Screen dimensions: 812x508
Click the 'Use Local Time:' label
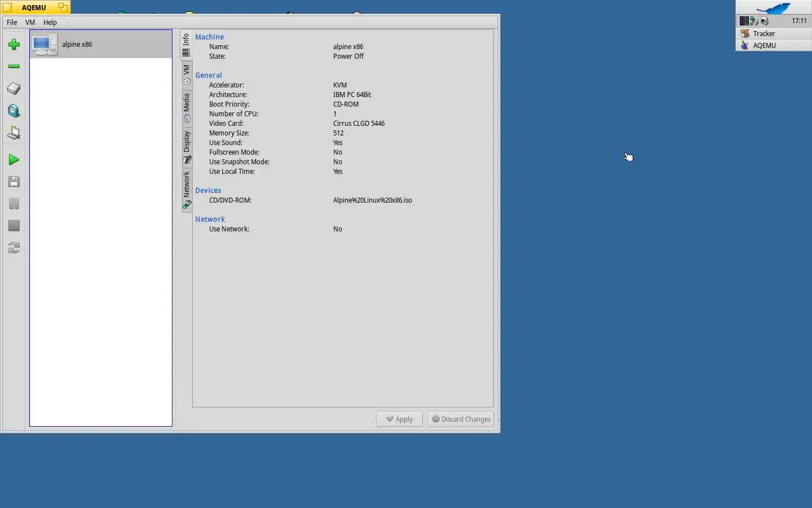click(232, 172)
